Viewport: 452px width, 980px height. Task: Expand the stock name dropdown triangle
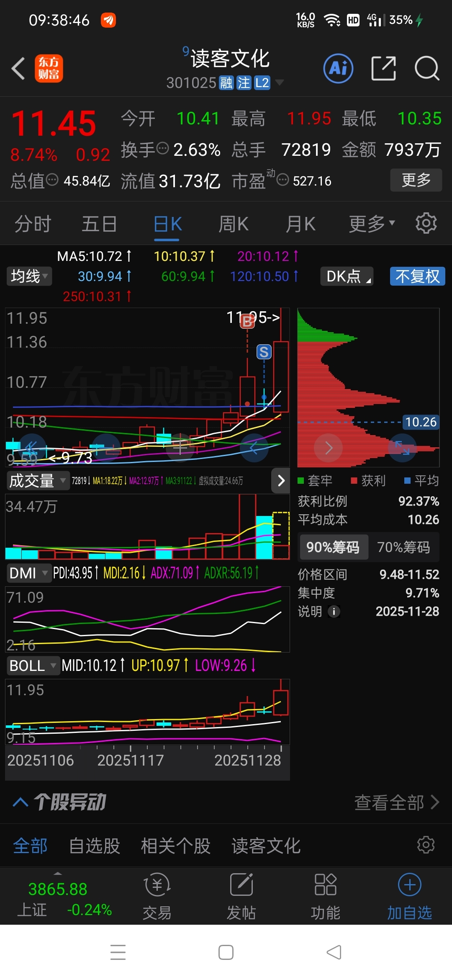point(279,82)
